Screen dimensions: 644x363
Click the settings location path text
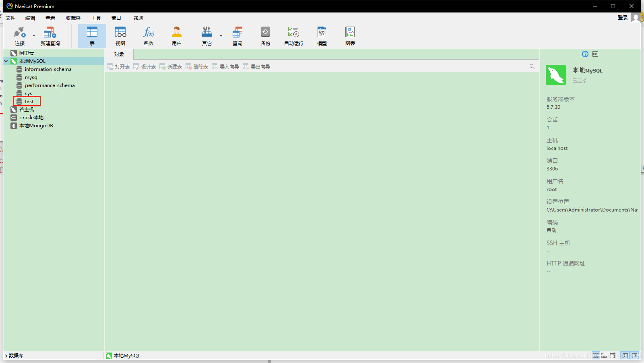point(592,210)
